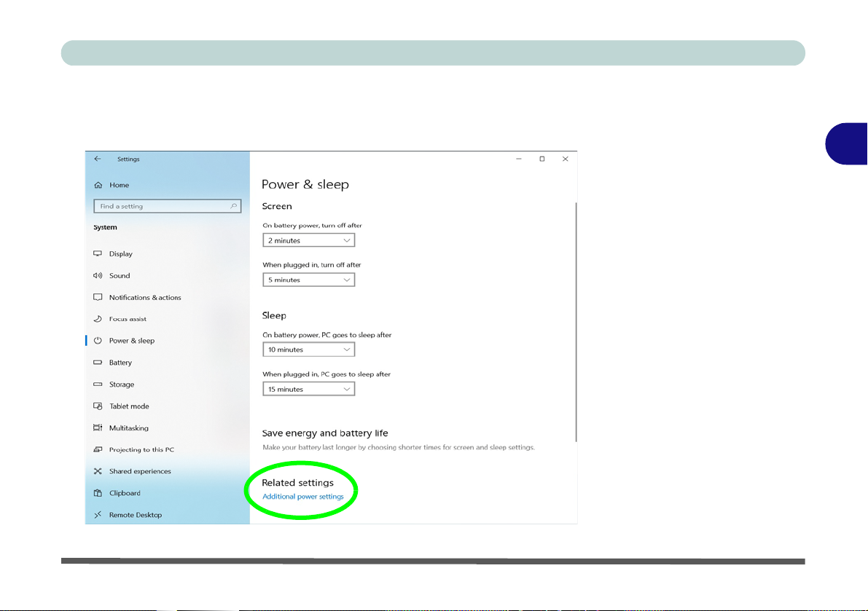The width and height of the screenshot is (868, 611).
Task: Maximize the Settings window
Action: click(542, 159)
